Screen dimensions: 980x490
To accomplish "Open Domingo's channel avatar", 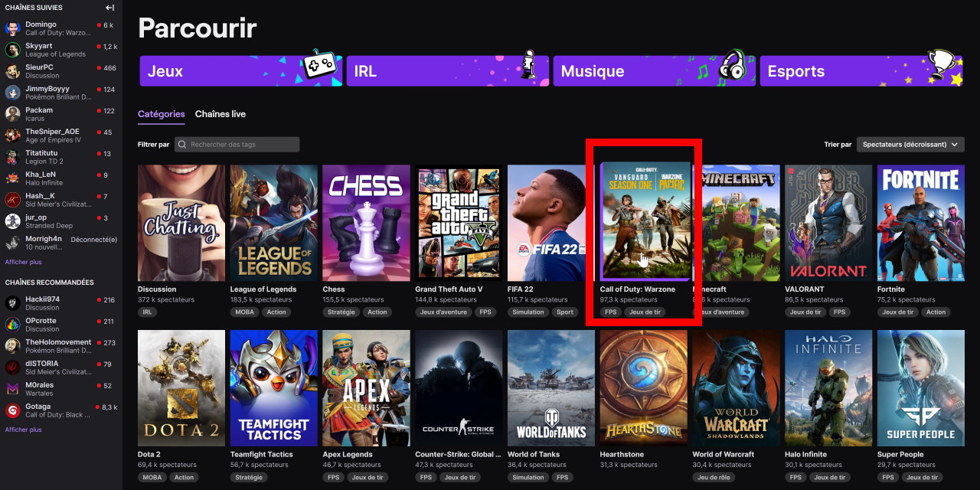I will click(x=12, y=29).
